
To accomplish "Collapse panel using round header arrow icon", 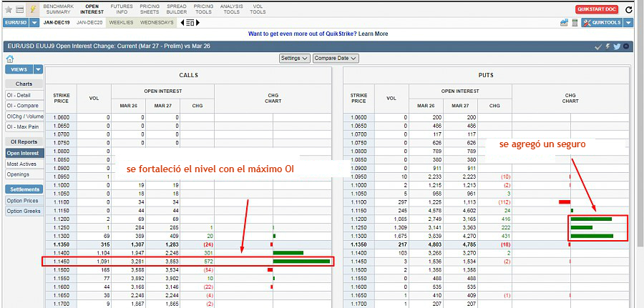I will coord(626,46).
